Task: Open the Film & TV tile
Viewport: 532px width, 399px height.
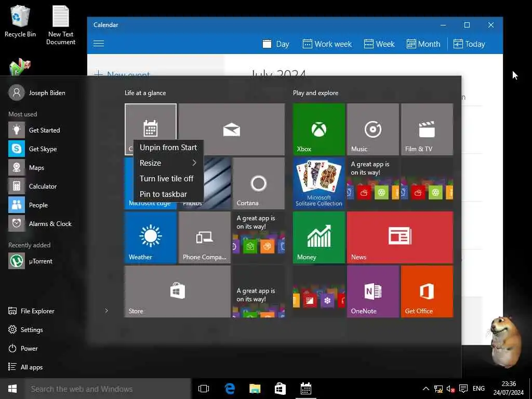Action: click(427, 129)
